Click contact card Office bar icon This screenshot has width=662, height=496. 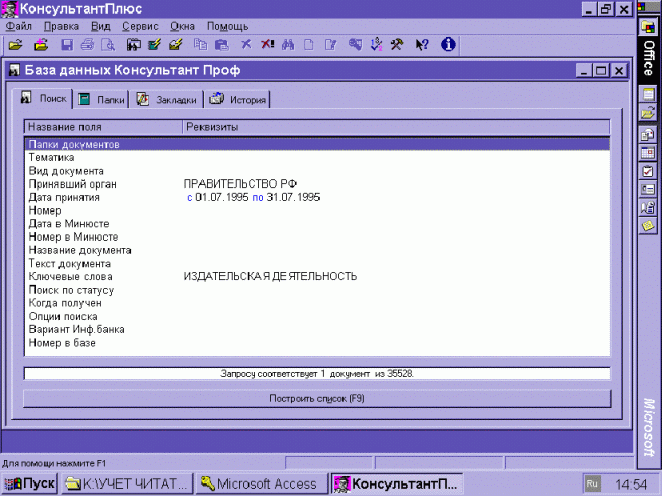pos(648,189)
